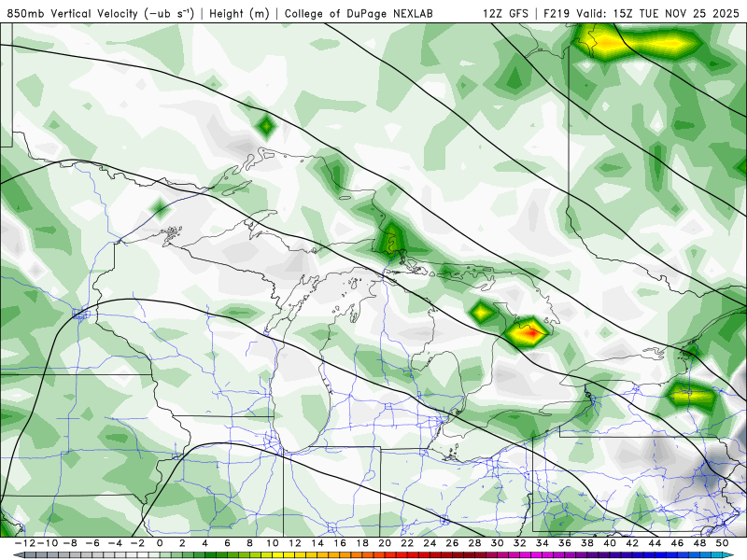Click the '44' legend value
Image resolution: width=747 pixels, height=560 pixels.
pyautogui.click(x=655, y=543)
